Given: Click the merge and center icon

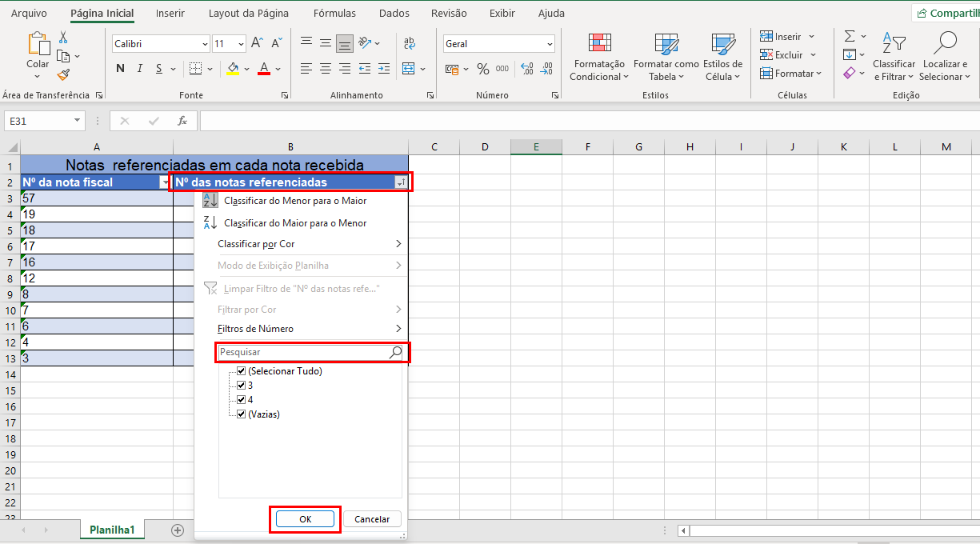Looking at the screenshot, I should tap(409, 69).
